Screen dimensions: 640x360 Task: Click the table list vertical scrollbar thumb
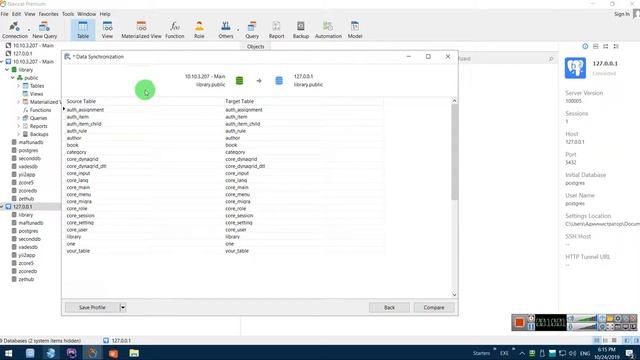(x=454, y=152)
